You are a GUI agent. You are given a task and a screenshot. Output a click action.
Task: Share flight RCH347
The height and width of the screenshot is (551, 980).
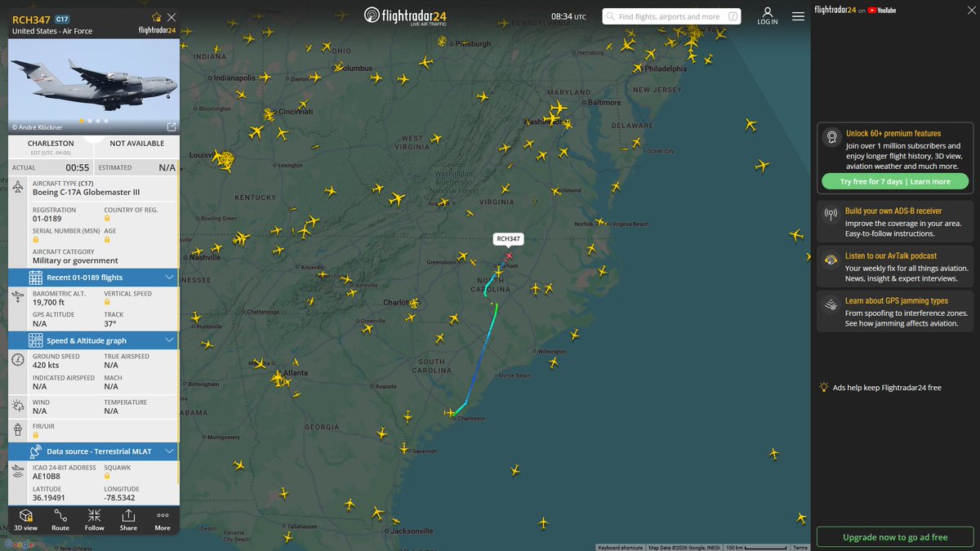(128, 520)
